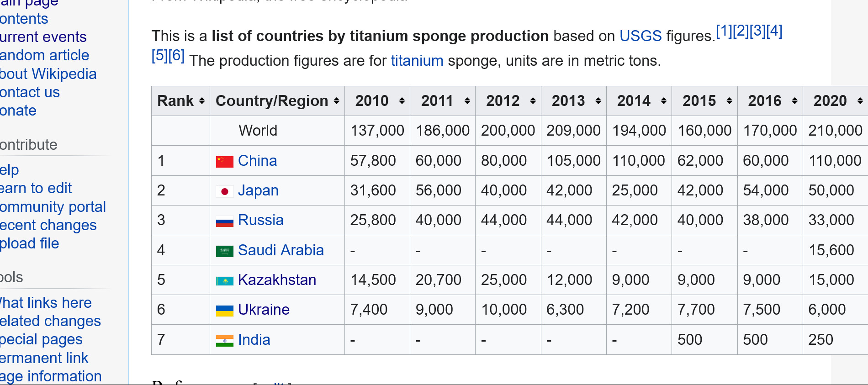Sort table by Country/Region column arrows

click(337, 101)
